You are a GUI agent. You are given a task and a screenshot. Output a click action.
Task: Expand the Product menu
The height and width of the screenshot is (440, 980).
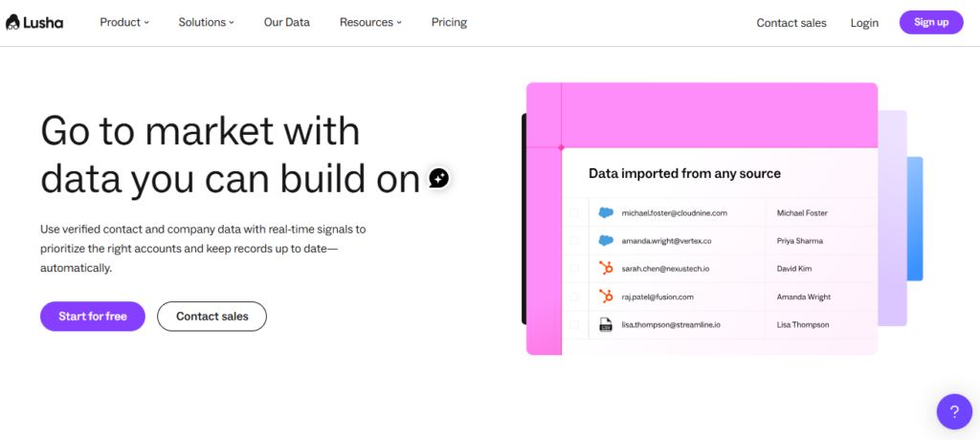pos(124,22)
